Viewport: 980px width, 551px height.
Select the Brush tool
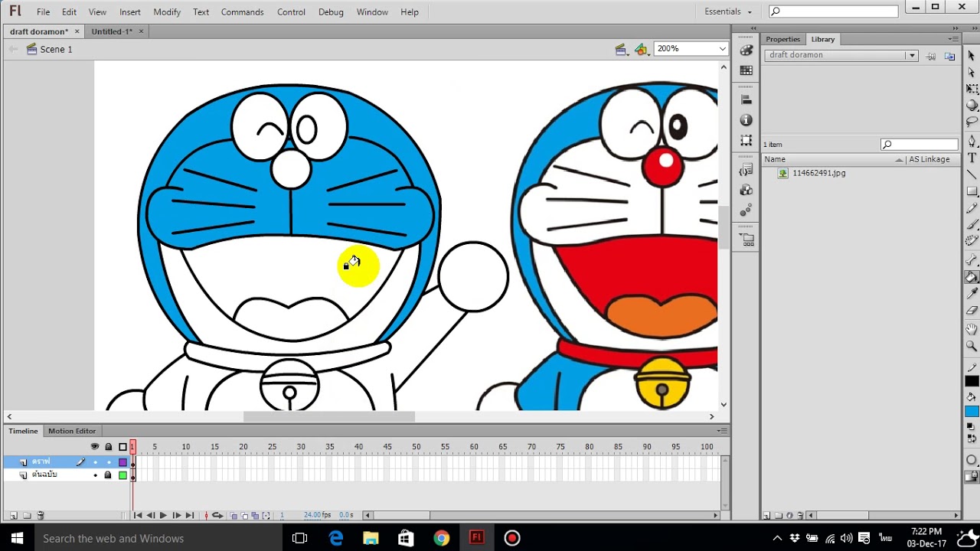point(972,225)
